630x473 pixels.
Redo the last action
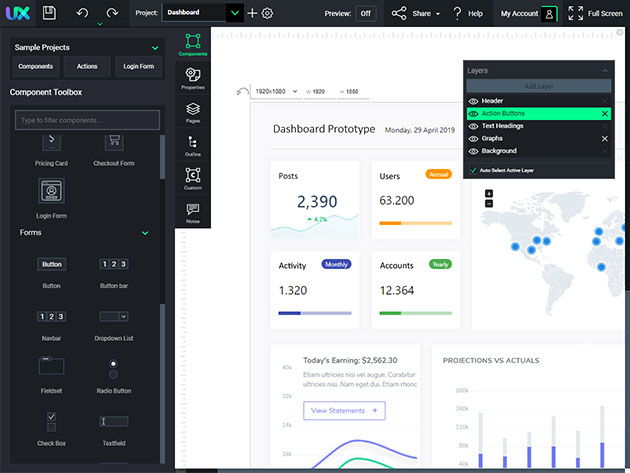coord(112,13)
